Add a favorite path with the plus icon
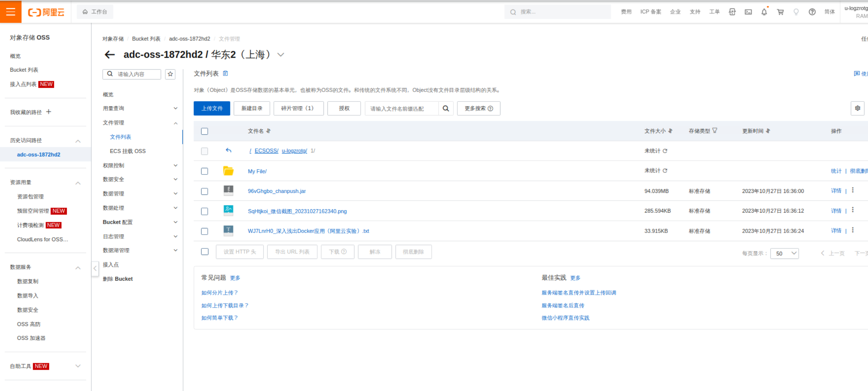 (x=49, y=112)
